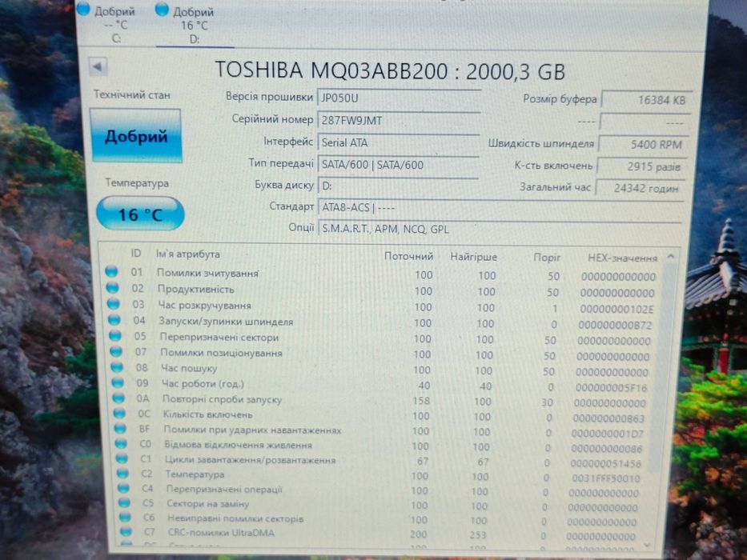
Task: Click status icon for 0C Кількість включень
Action: (119, 413)
